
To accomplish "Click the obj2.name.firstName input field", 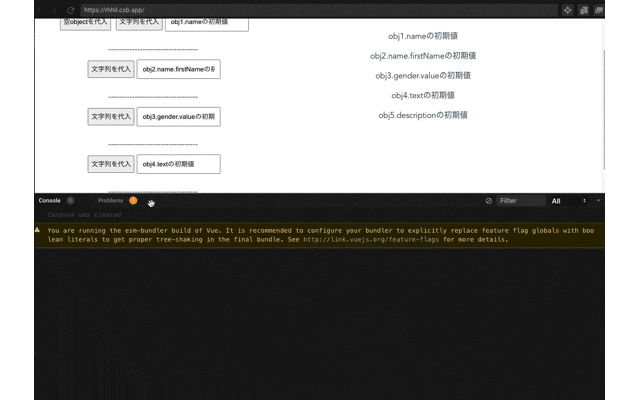I will pyautogui.click(x=179, y=69).
